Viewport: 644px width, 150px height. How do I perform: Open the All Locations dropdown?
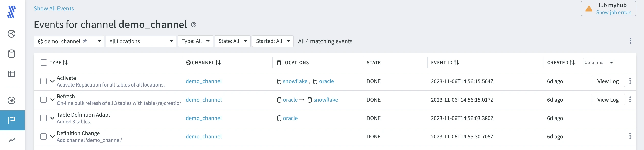point(141,41)
